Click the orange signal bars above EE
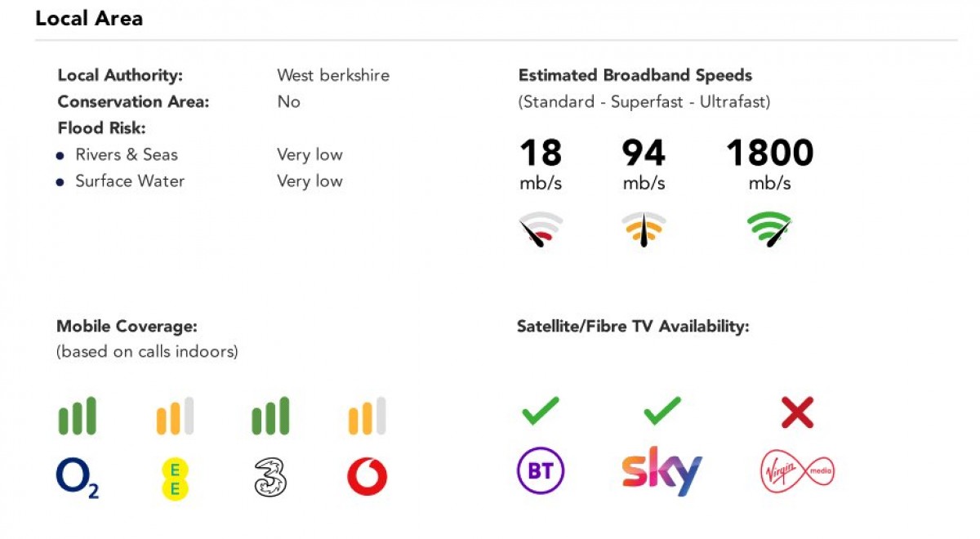The image size is (980, 539). [x=174, y=416]
